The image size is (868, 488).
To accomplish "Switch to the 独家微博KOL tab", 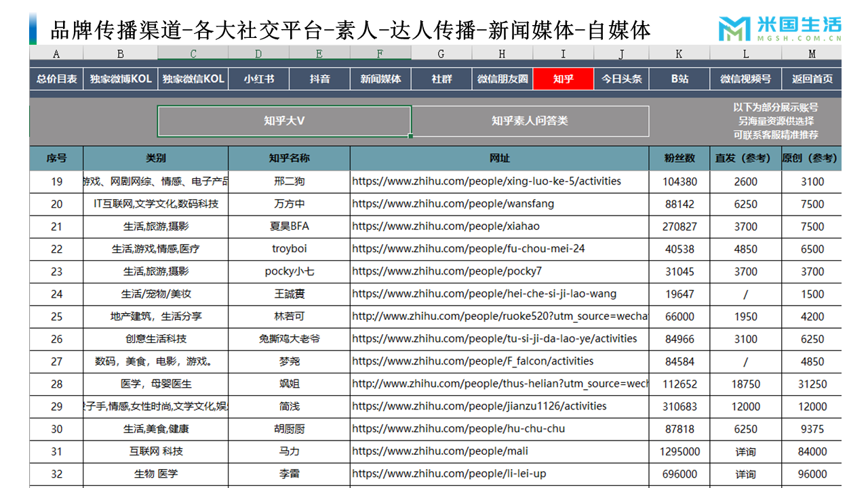I will (121, 79).
